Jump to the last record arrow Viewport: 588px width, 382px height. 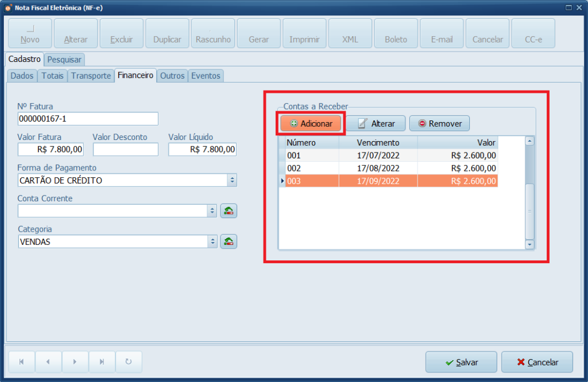(102, 362)
